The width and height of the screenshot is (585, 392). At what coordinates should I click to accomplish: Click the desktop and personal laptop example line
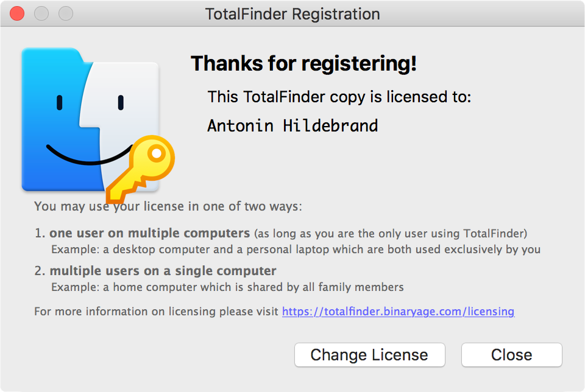pos(296,250)
